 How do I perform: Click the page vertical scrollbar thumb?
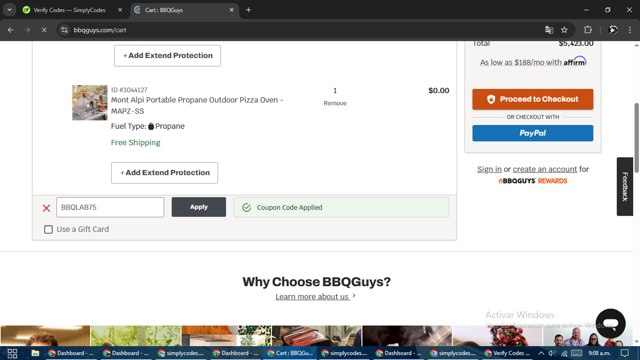pyautogui.click(x=636, y=138)
